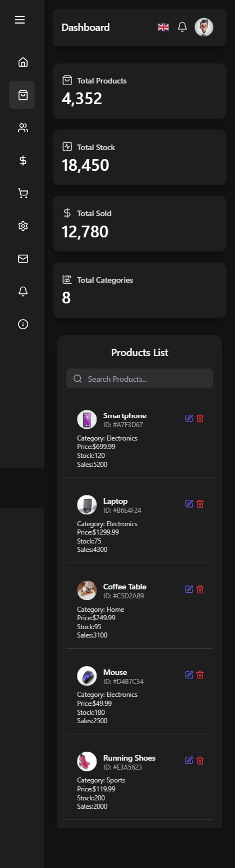Delete the Laptop product
The image size is (235, 868).
tap(200, 504)
